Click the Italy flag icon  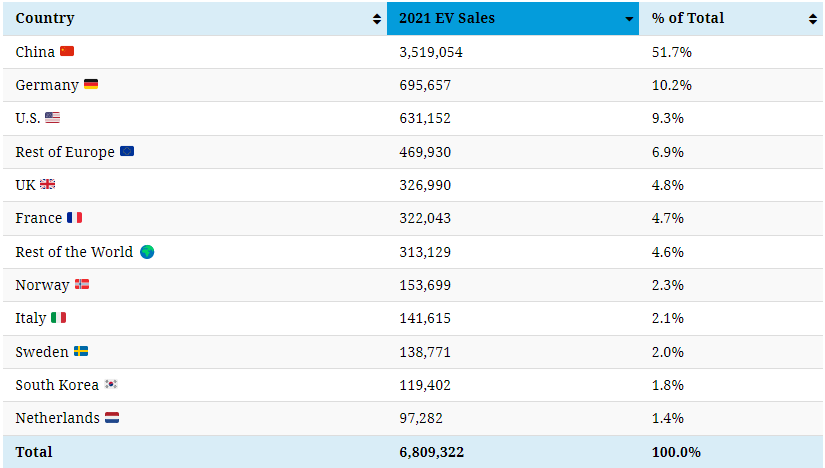[x=59, y=318]
